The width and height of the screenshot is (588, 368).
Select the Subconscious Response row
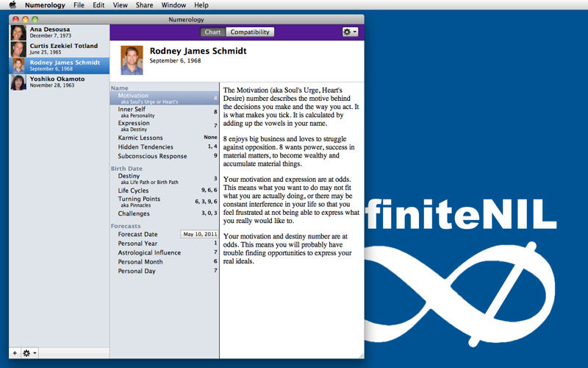coord(164,156)
